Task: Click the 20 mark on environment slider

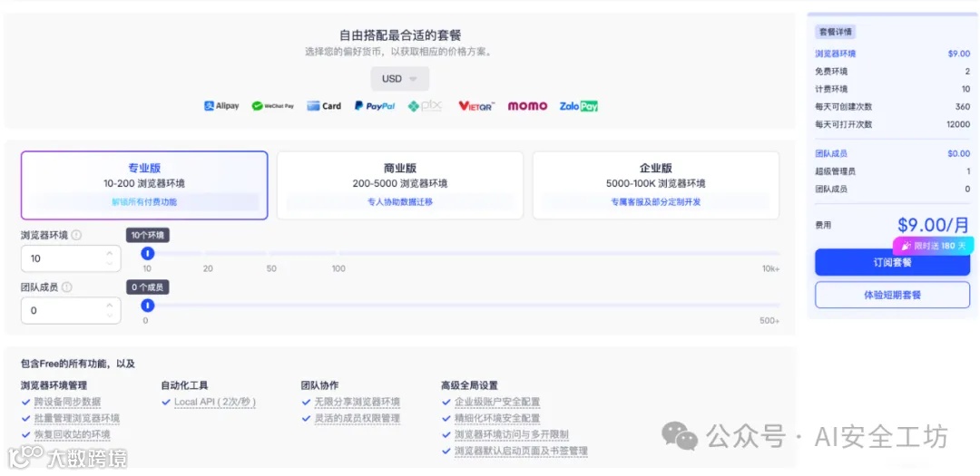Action: point(208,268)
